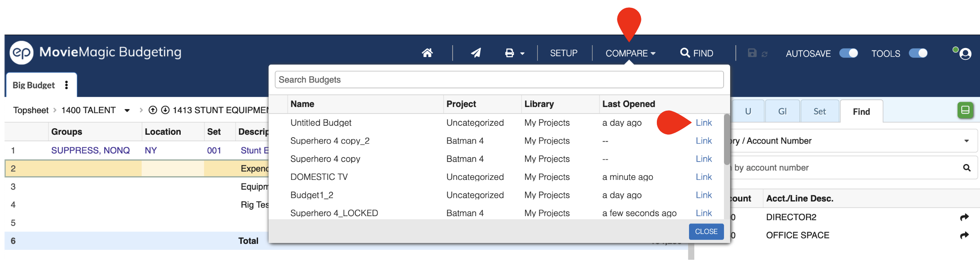980x267 pixels.
Task: Open the user profile icon
Action: pyautogui.click(x=965, y=54)
